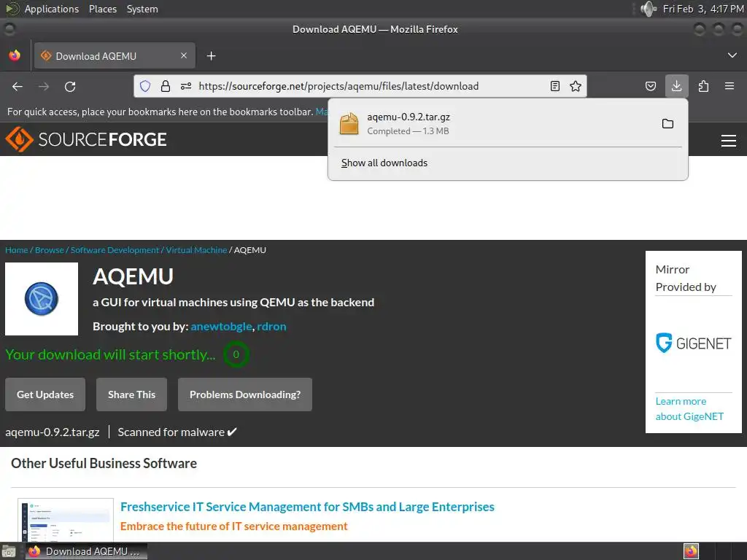Open the Places menu
This screenshot has width=747, height=560.
pos(102,9)
